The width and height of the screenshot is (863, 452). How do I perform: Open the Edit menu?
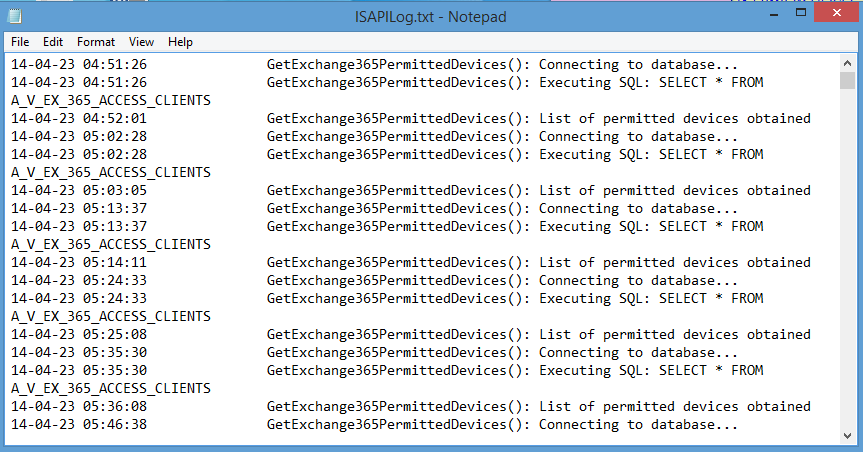53,42
